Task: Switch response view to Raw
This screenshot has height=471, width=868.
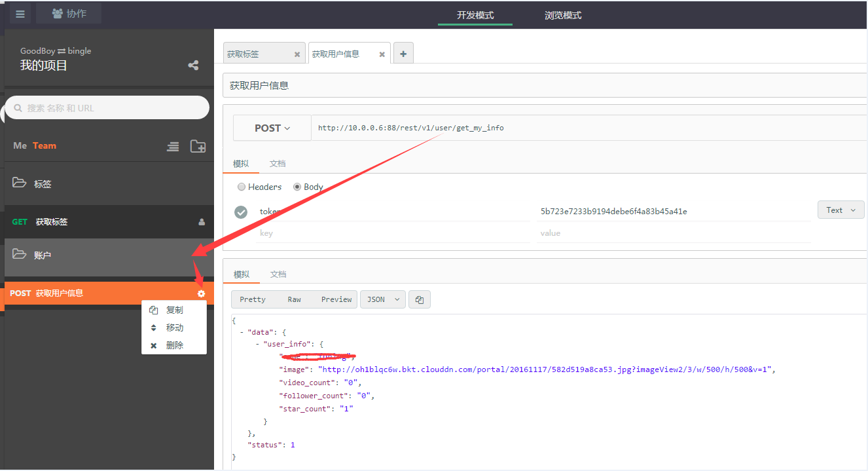Action: pyautogui.click(x=295, y=299)
